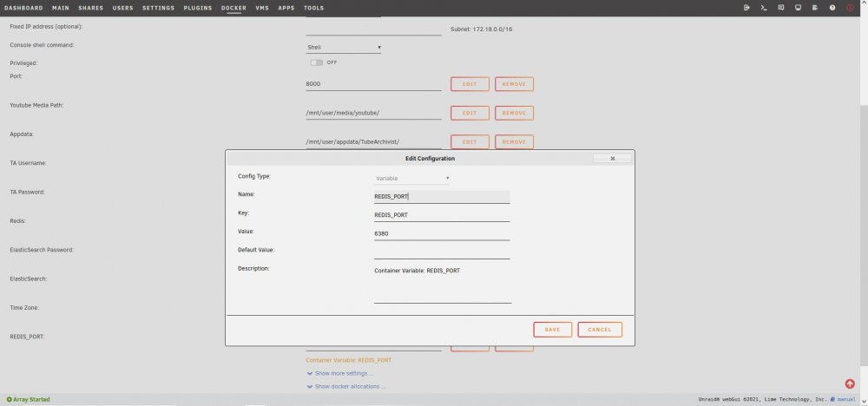Image resolution: width=868 pixels, height=406 pixels.
Task: Open the terminal icon in top bar
Action: click(x=764, y=8)
